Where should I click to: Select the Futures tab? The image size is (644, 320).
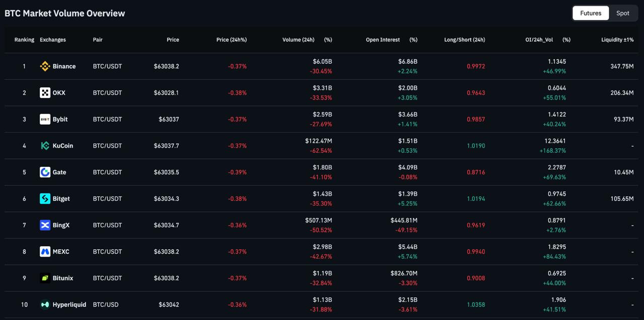591,13
